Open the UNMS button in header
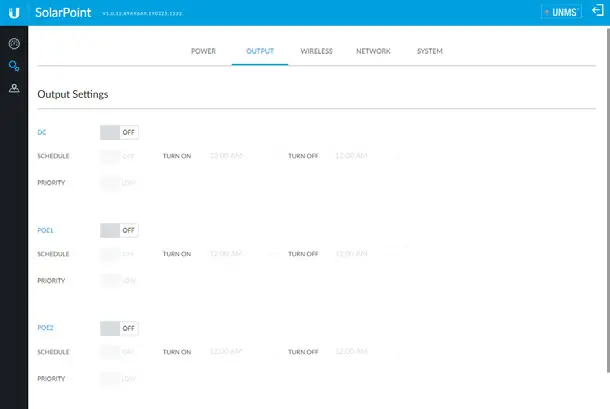 (561, 12)
